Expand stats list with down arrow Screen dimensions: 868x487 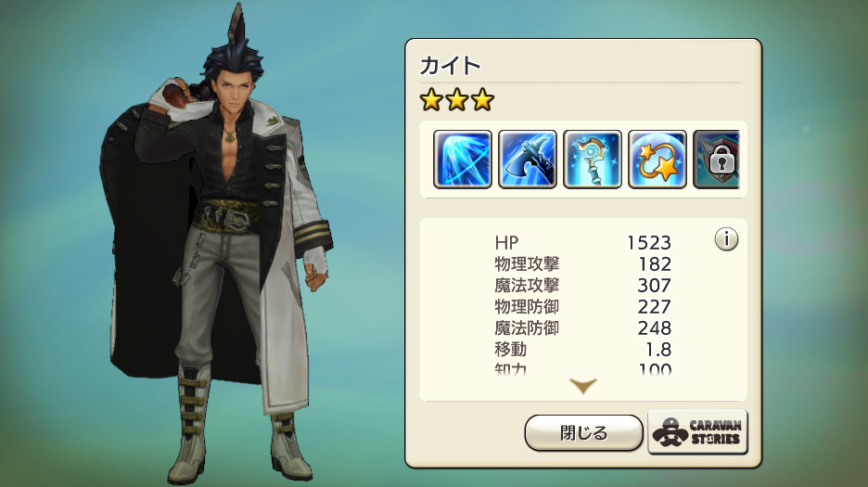(583, 386)
